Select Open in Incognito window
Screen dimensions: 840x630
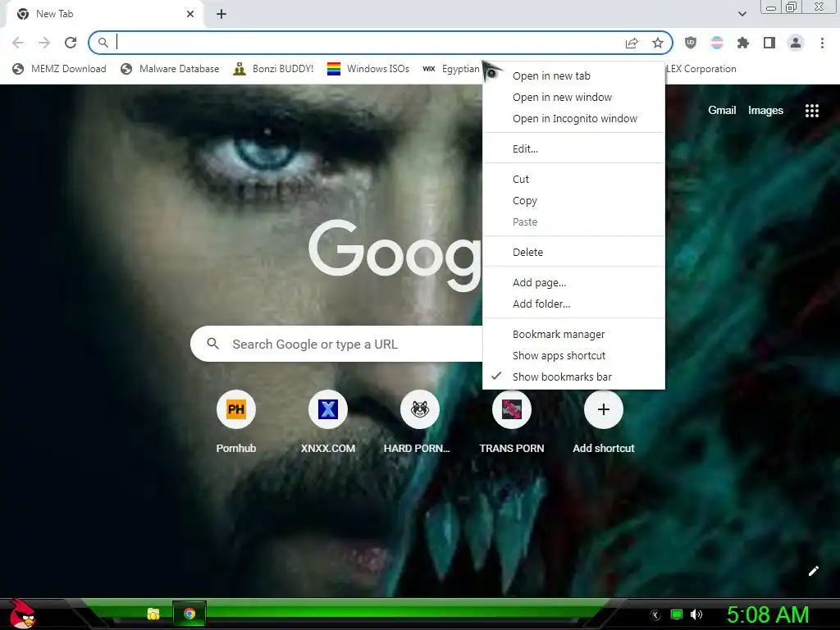573,119
